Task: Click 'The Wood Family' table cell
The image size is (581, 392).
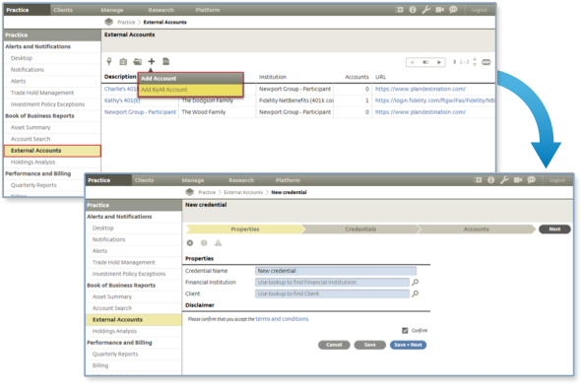Action: pos(204,112)
